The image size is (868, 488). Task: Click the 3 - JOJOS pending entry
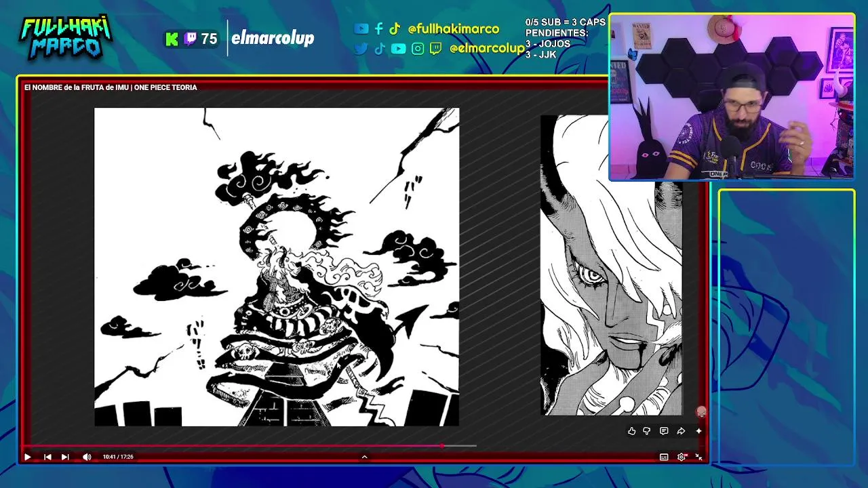pyautogui.click(x=548, y=43)
